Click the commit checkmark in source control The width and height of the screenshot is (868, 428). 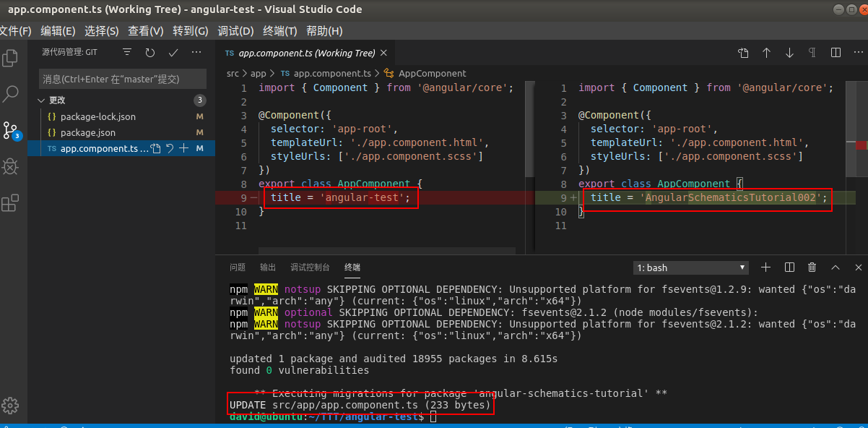click(x=173, y=53)
